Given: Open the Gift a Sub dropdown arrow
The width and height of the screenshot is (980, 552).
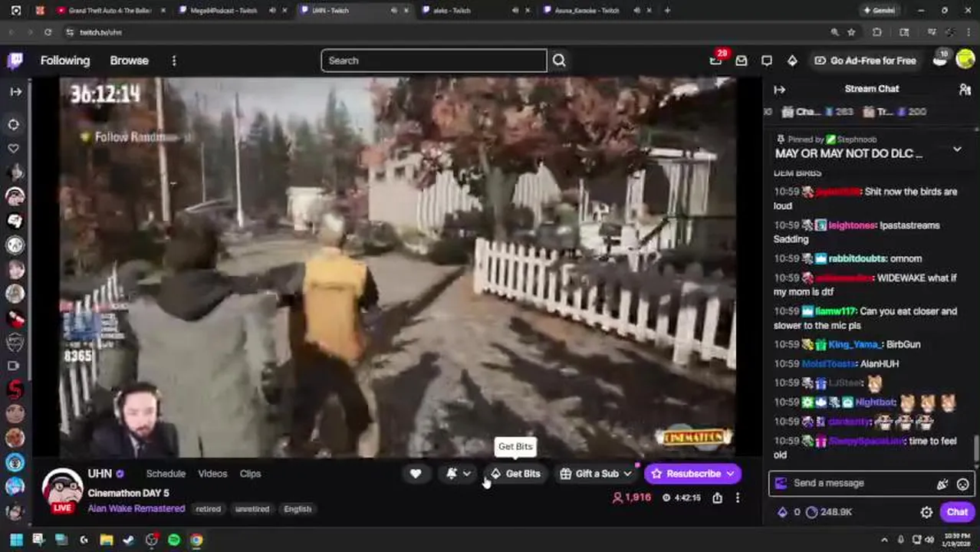Looking at the screenshot, I should (627, 474).
